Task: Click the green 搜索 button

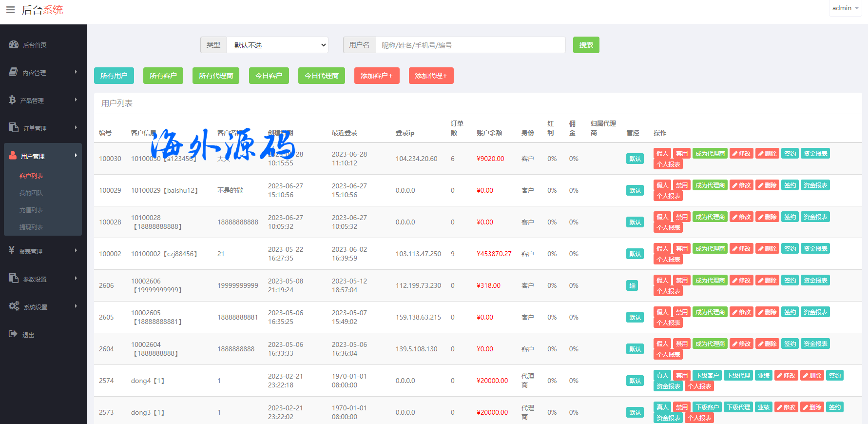Action: (x=586, y=45)
